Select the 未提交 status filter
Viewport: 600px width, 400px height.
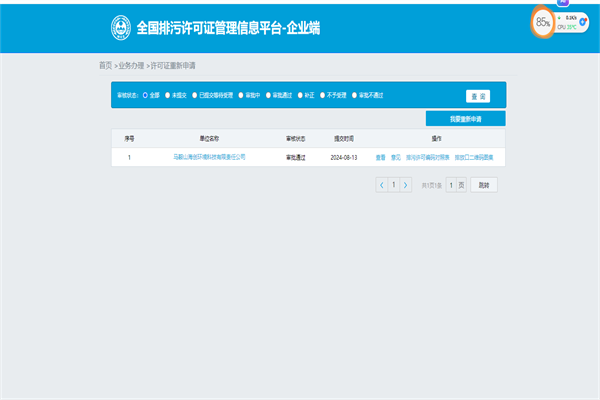pyautogui.click(x=167, y=95)
